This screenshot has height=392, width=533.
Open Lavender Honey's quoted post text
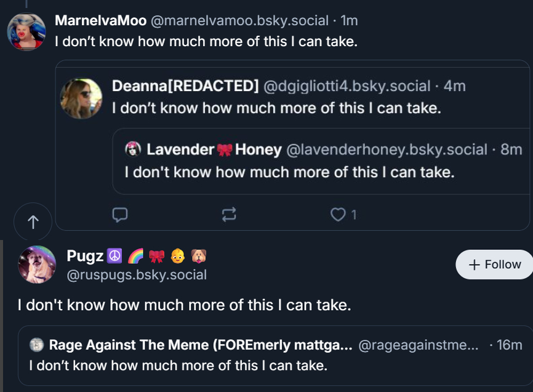point(289,172)
